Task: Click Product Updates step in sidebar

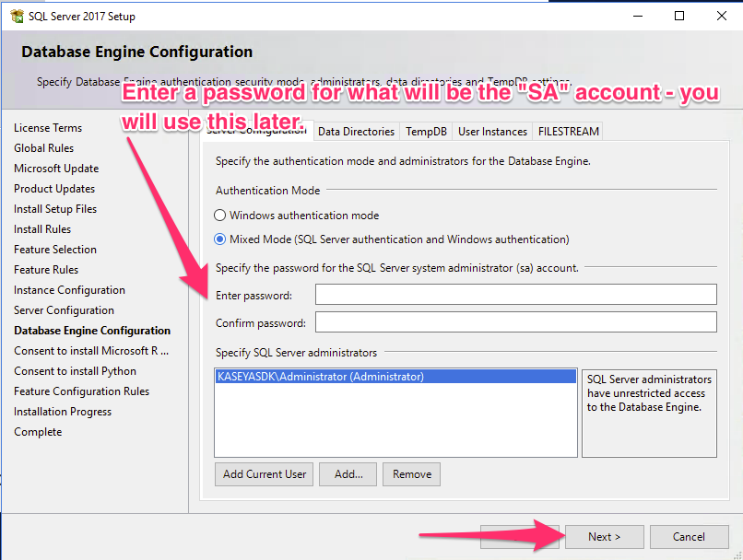Action: click(54, 189)
